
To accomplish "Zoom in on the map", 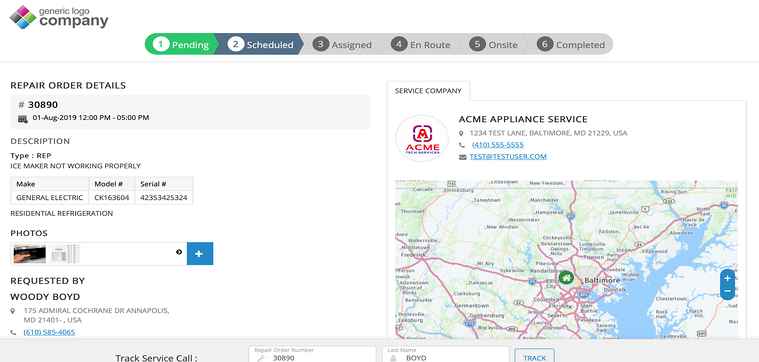I will pos(727,278).
